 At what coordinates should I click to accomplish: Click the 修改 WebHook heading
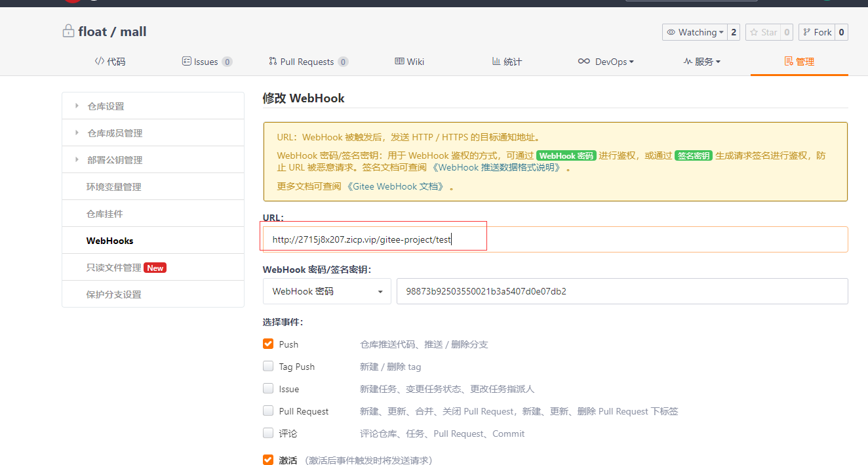pos(304,98)
